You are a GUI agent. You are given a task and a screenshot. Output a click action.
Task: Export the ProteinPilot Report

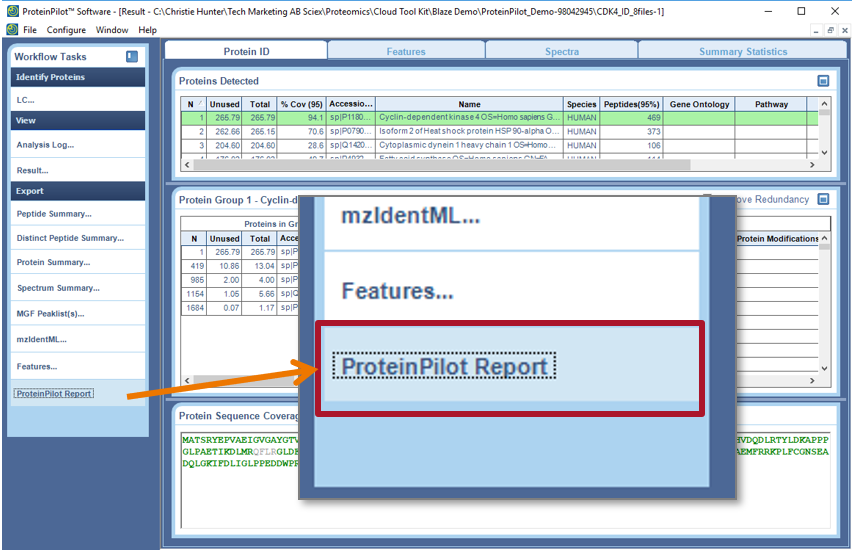[x=54, y=393]
